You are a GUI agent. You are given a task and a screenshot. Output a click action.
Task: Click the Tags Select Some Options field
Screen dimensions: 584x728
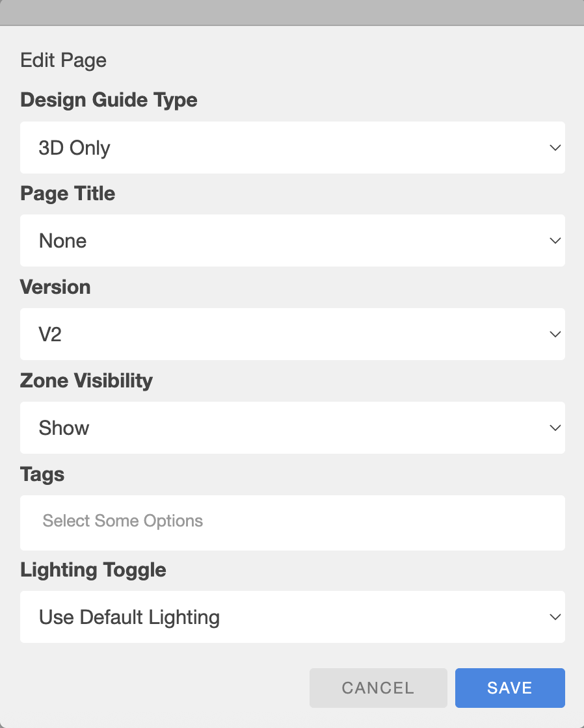coord(292,523)
